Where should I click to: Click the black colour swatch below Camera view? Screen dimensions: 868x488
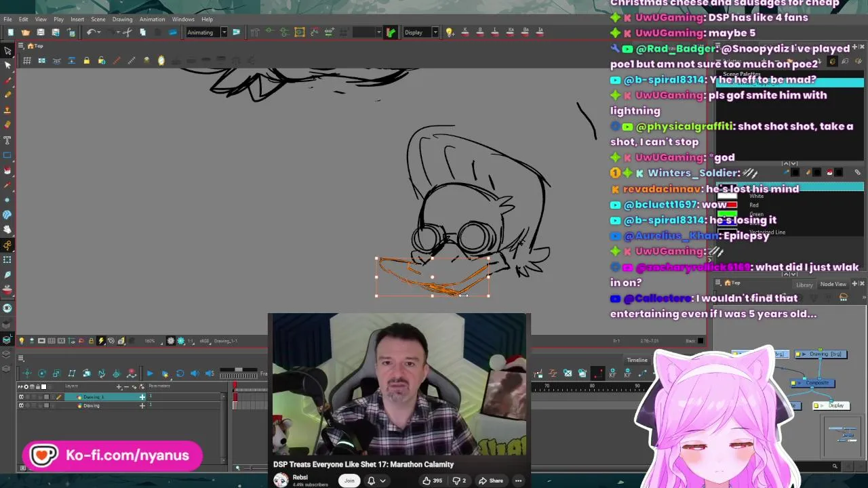pos(701,340)
